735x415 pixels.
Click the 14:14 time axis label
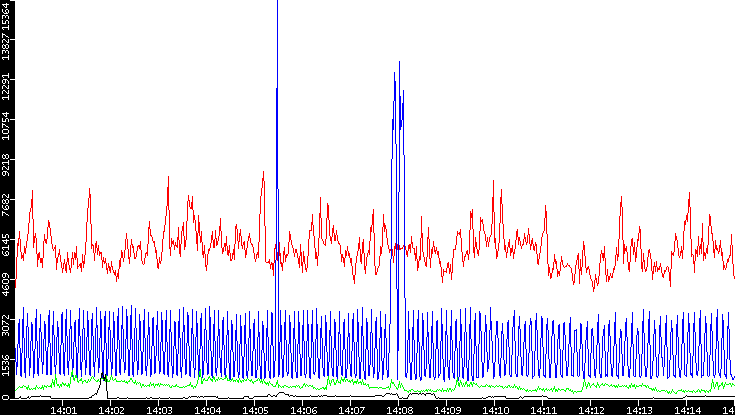point(687,410)
